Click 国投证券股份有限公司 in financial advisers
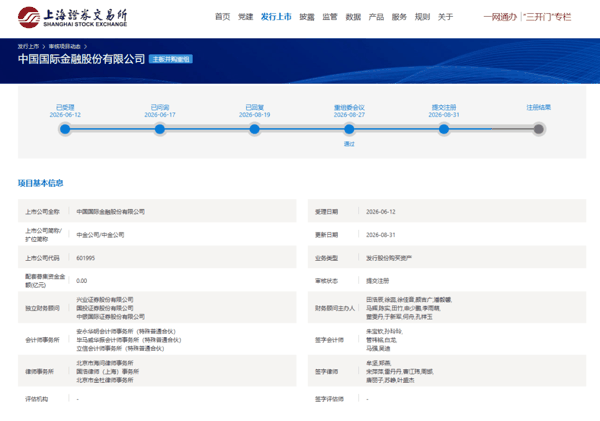Viewport: 600px width, 421px height. [105, 308]
